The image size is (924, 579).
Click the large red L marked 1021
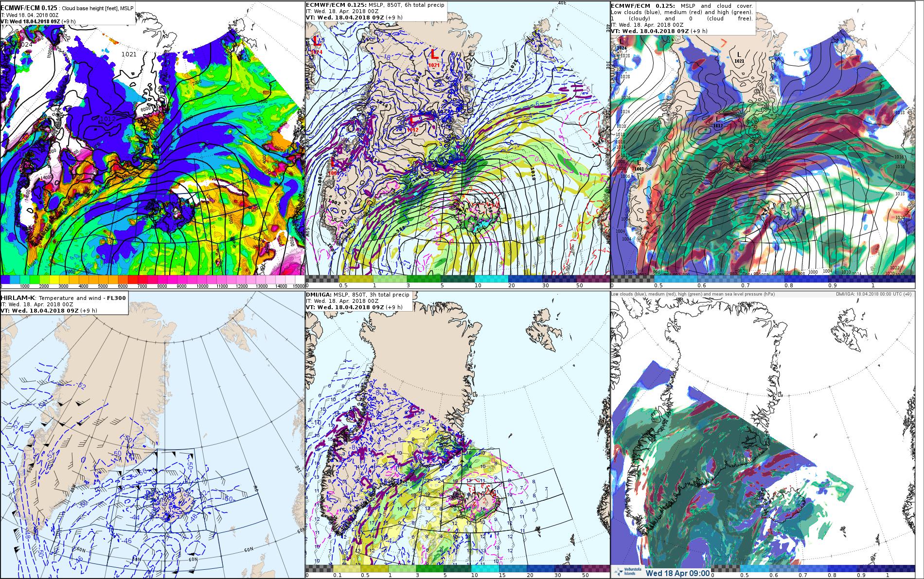coord(434,54)
